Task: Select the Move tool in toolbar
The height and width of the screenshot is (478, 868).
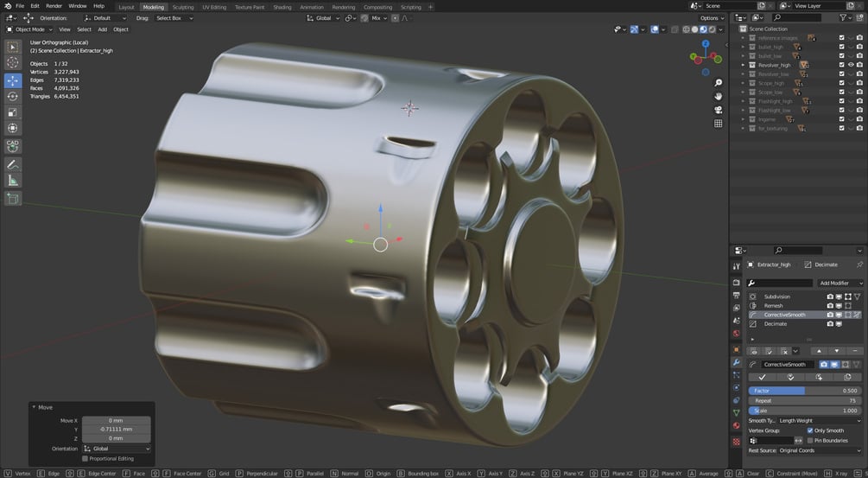Action: click(13, 80)
